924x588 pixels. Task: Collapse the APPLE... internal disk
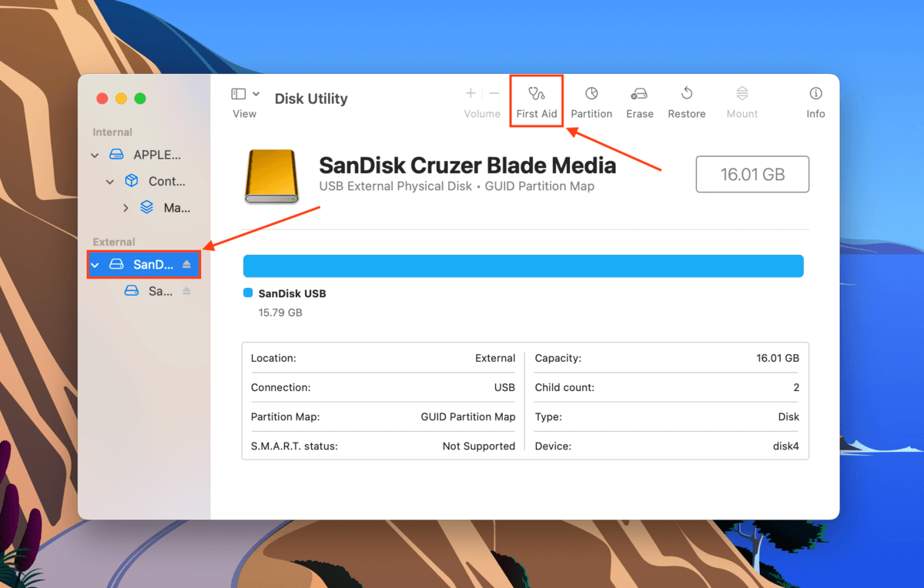95,155
